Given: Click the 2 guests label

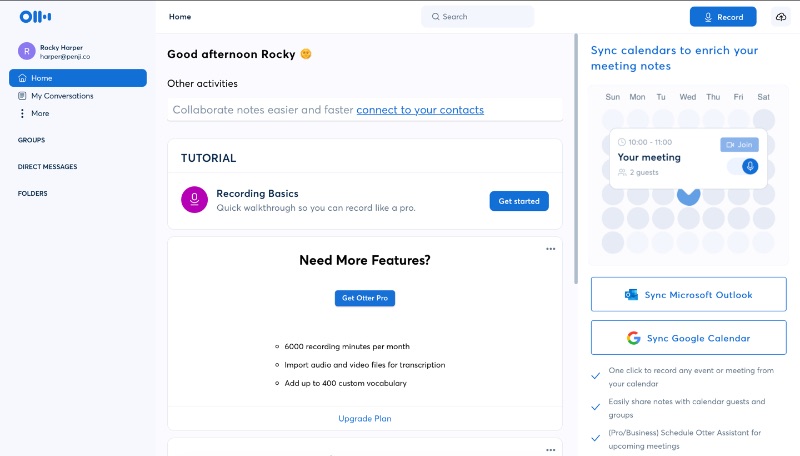Looking at the screenshot, I should pos(644,172).
